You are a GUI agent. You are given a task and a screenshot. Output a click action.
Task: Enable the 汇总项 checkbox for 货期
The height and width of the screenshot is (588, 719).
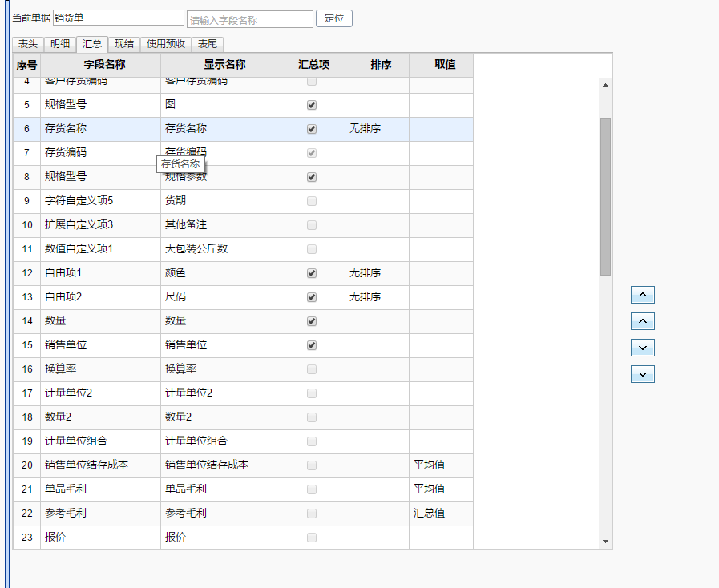coord(312,201)
